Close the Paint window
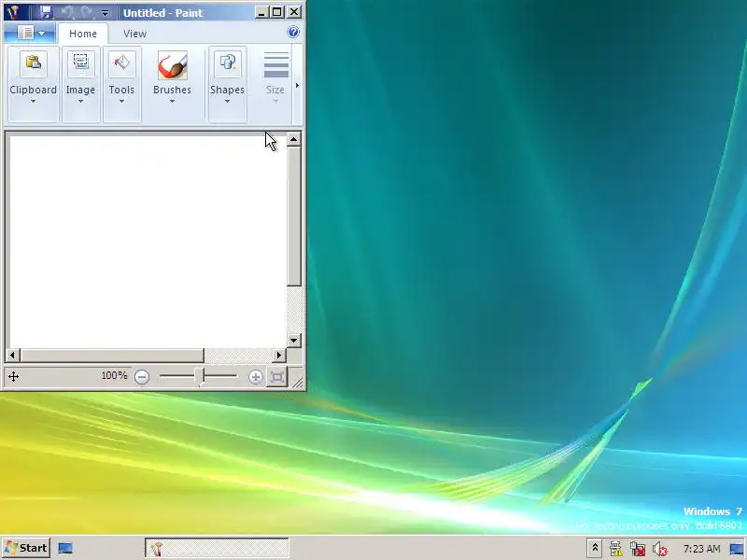This screenshot has width=747, height=560. [x=294, y=12]
